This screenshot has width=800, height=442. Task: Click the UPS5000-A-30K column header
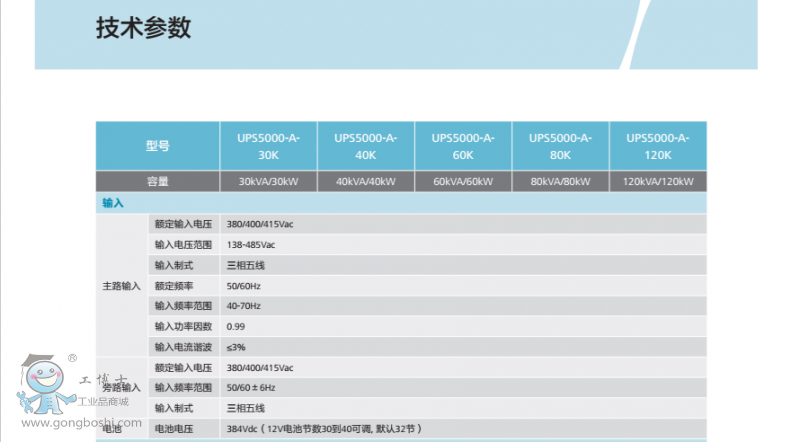pyautogui.click(x=268, y=146)
